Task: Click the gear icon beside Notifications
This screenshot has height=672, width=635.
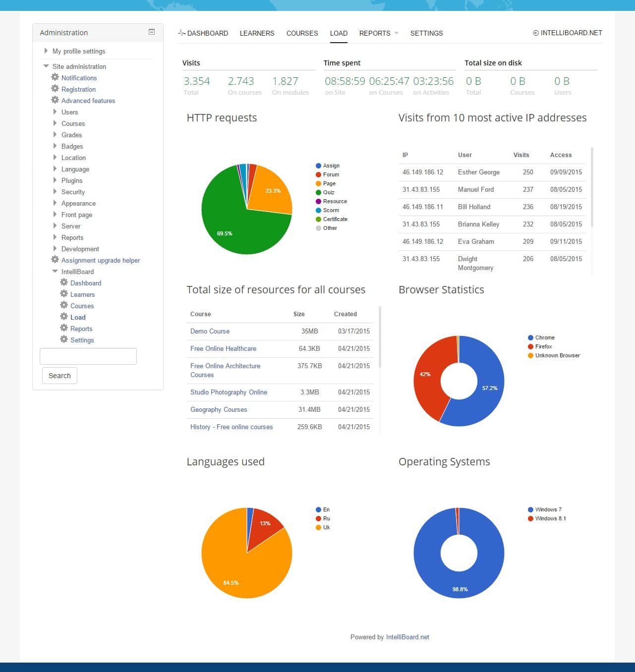Action: tap(55, 78)
